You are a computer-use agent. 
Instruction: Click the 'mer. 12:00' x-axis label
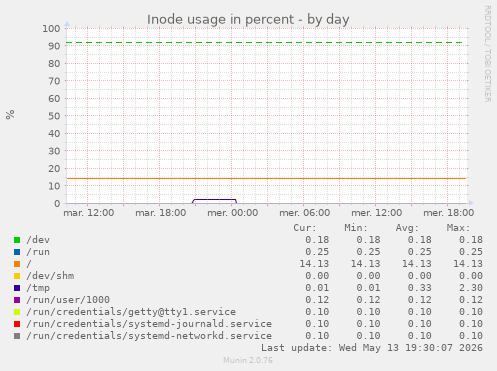point(377,213)
